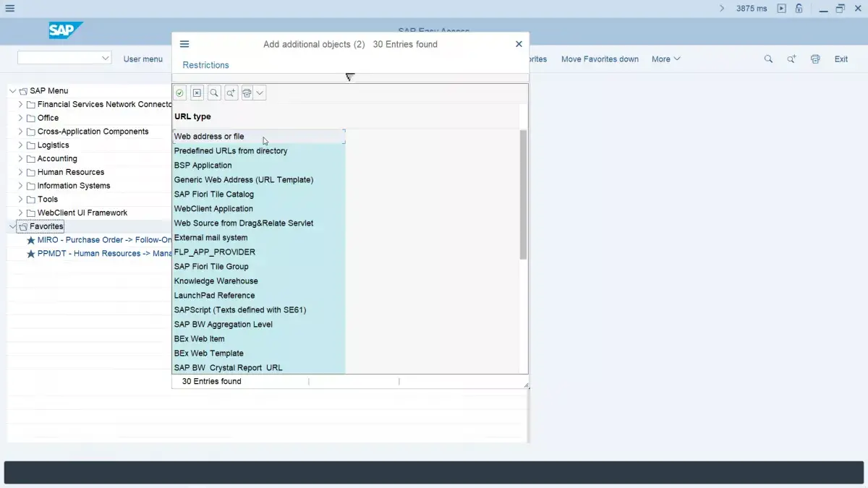Click the '30 Entries found' status bar text

pos(212,381)
